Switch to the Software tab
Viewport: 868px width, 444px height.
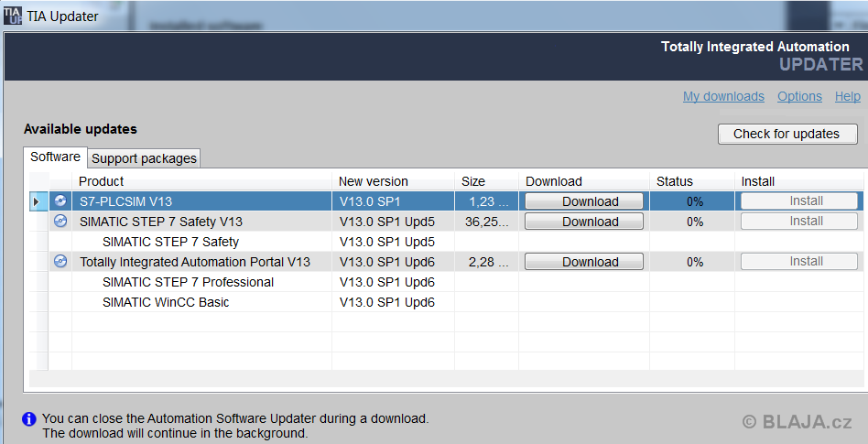tap(55, 157)
